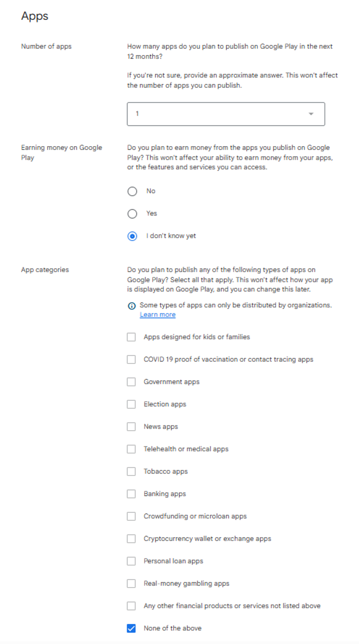The height and width of the screenshot is (644, 359).
Task: Open the number of apps dropdown
Action: click(x=226, y=114)
